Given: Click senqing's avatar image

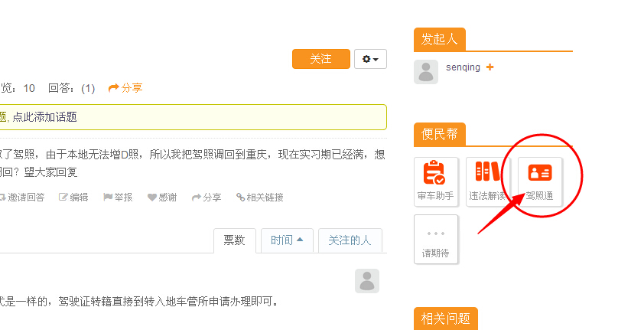Looking at the screenshot, I should (426, 72).
